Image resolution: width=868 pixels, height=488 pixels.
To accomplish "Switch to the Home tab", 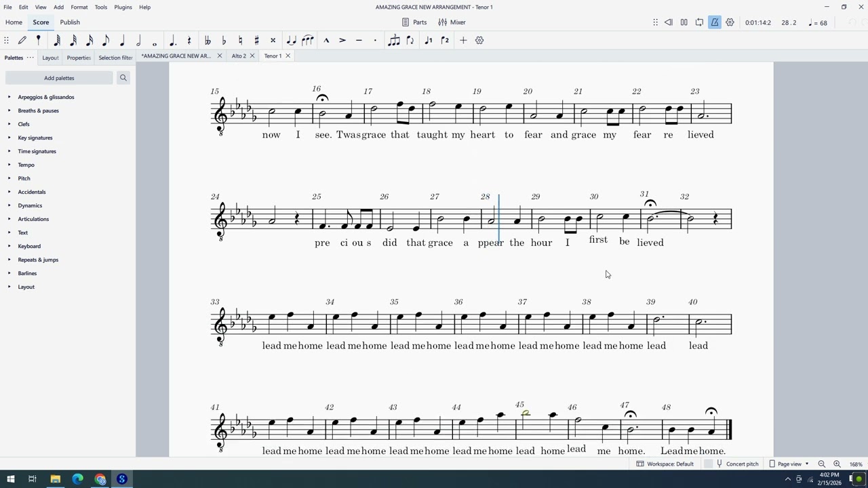I will pyautogui.click(x=14, y=22).
